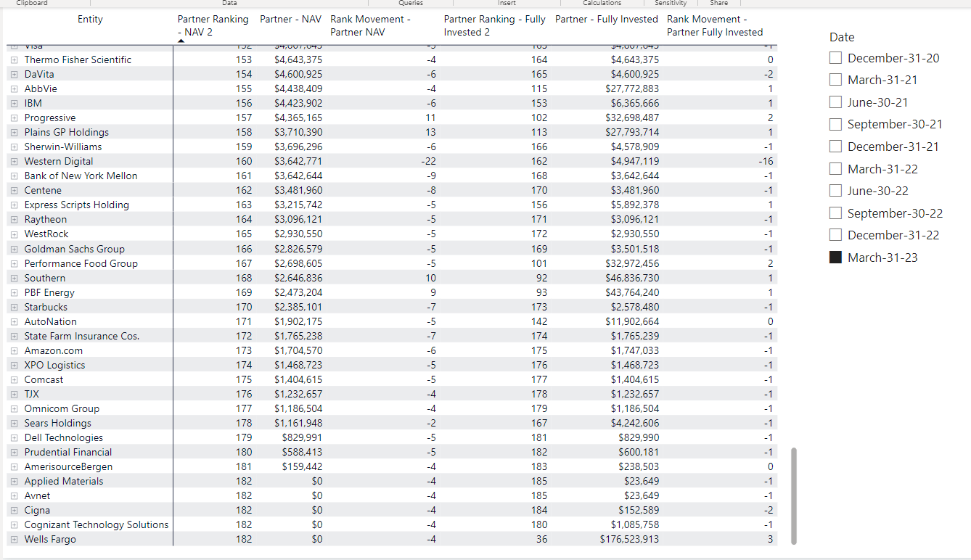Expand the Western Digital row
The image size is (971, 560).
[14, 161]
